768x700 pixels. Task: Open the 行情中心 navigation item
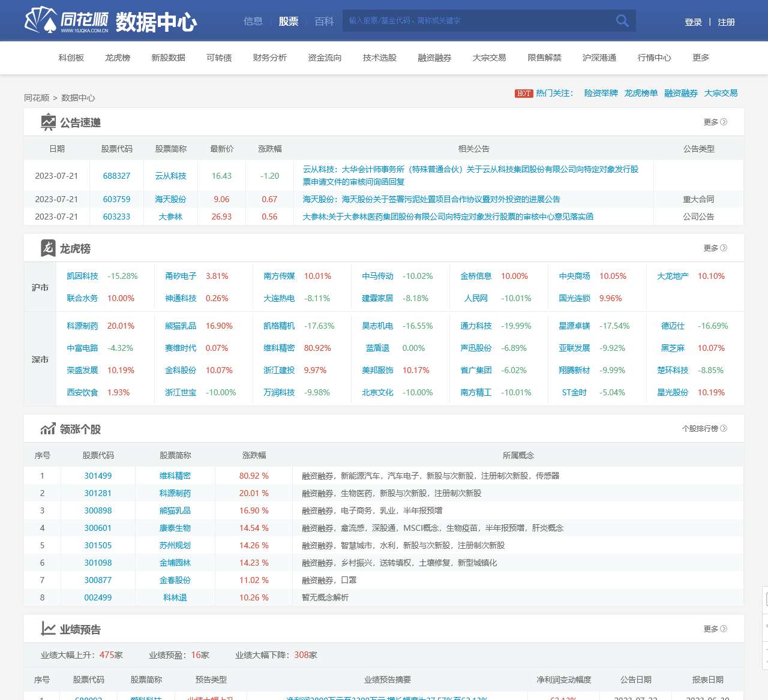(655, 58)
